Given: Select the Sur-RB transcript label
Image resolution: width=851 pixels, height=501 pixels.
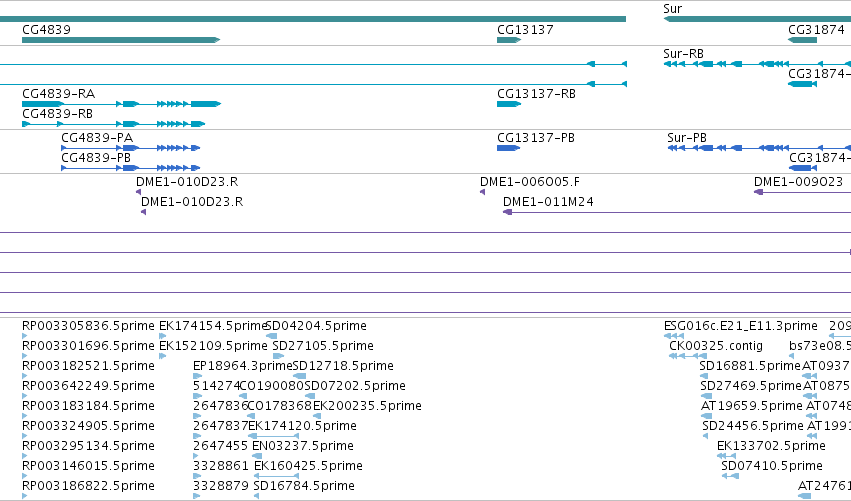Looking at the screenshot, I should point(683,54).
